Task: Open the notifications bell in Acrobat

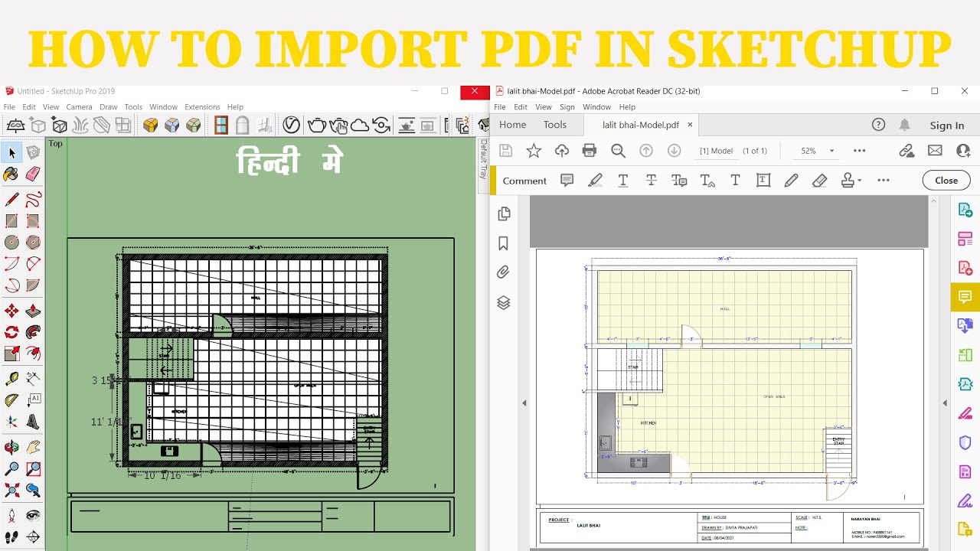Action: pos(905,125)
